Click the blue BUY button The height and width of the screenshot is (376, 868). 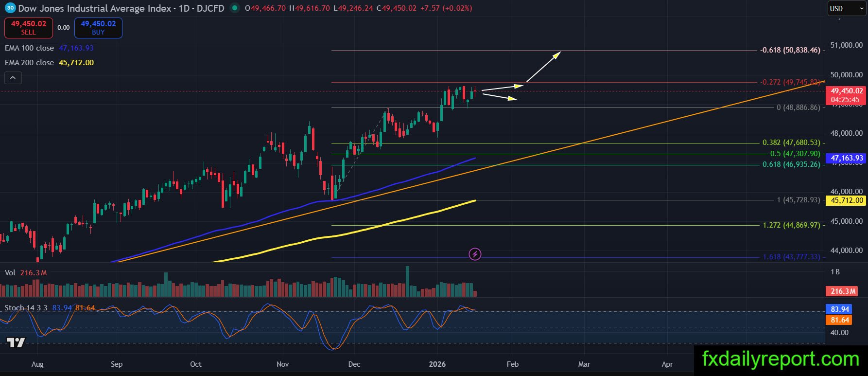[x=98, y=28]
